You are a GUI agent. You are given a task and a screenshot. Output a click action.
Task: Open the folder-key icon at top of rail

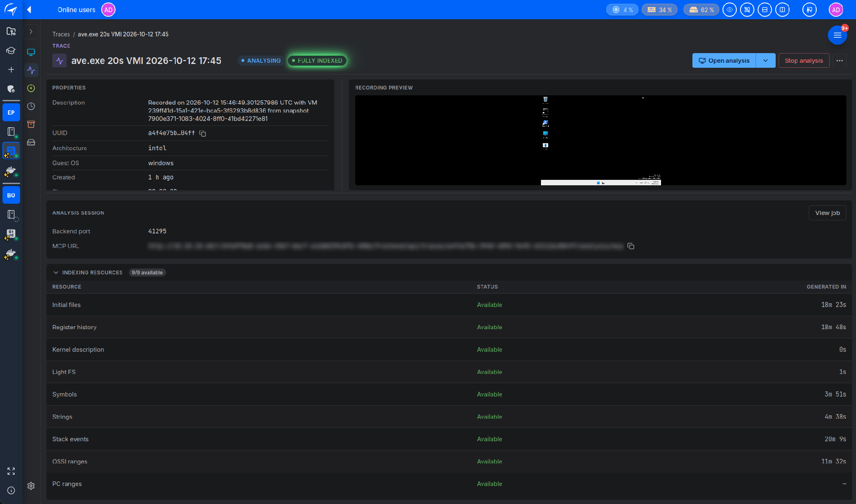point(11,31)
